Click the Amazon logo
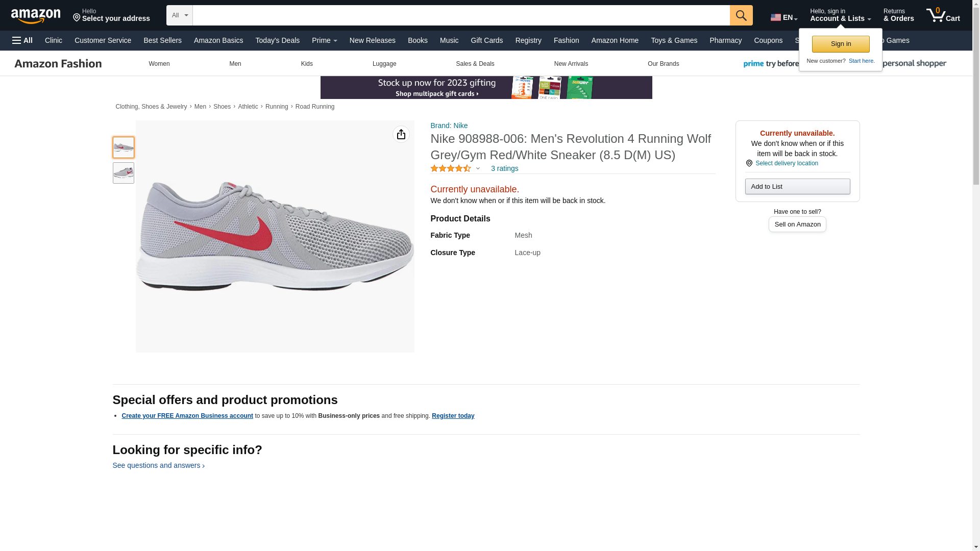The image size is (980, 551). [36, 16]
